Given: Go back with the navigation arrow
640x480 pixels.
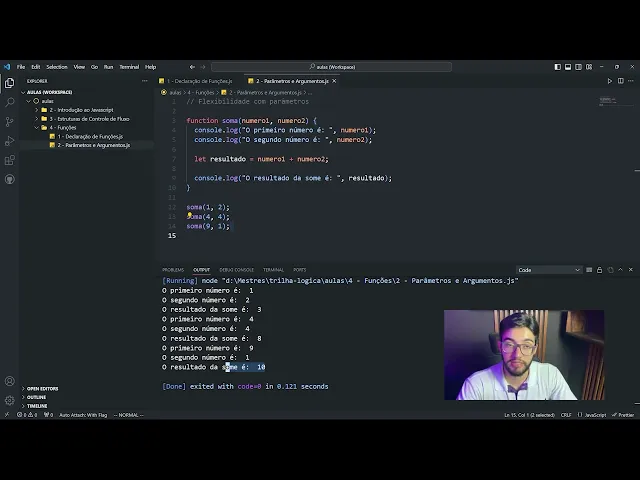Looking at the screenshot, I should tap(192, 67).
